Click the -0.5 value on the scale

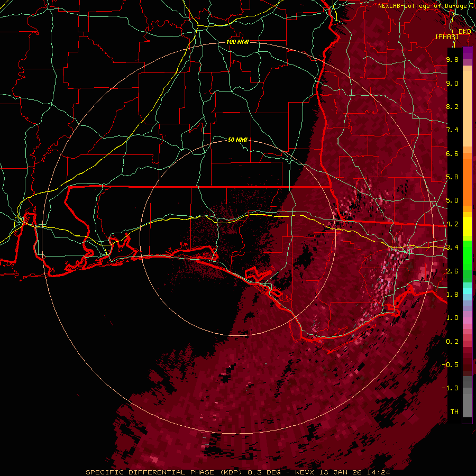[x=450, y=365]
